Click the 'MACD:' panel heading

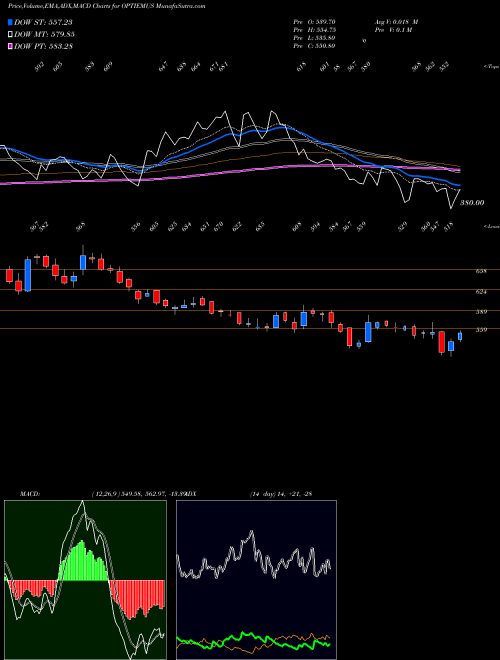[29, 494]
